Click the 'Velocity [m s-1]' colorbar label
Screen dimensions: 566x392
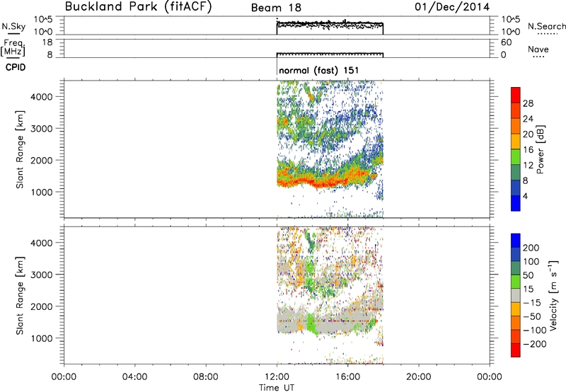(553, 295)
